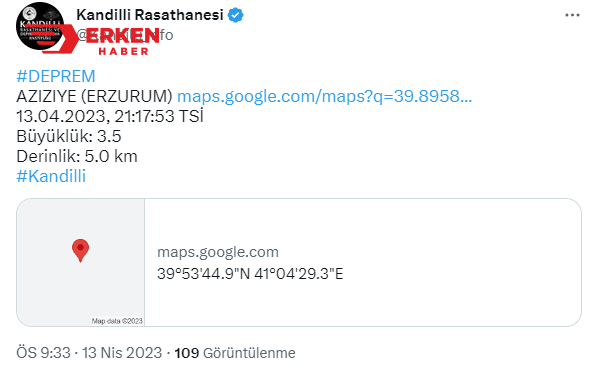Click the 109 Görüntülenme view count
The width and height of the screenshot is (597, 371).
tap(235, 353)
